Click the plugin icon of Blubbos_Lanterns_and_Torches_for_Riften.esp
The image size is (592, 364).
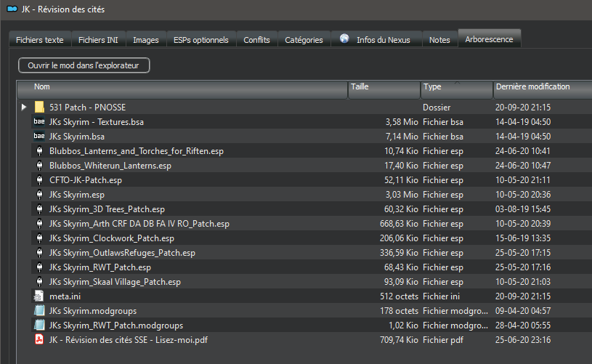(x=39, y=151)
